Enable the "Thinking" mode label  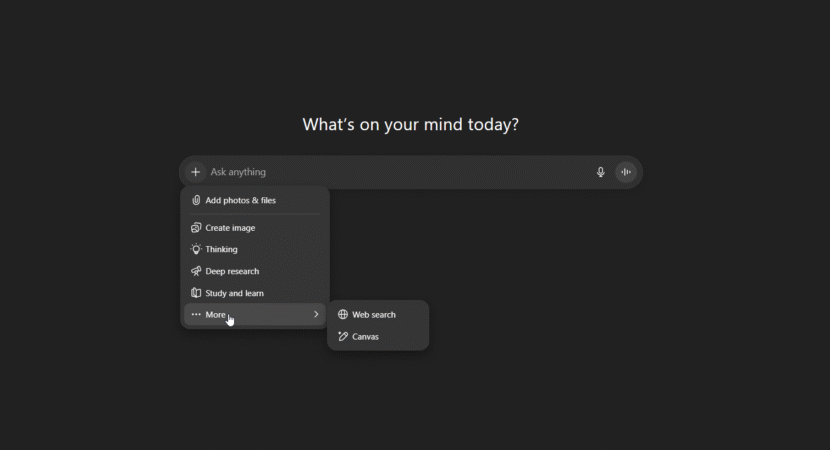(x=222, y=249)
